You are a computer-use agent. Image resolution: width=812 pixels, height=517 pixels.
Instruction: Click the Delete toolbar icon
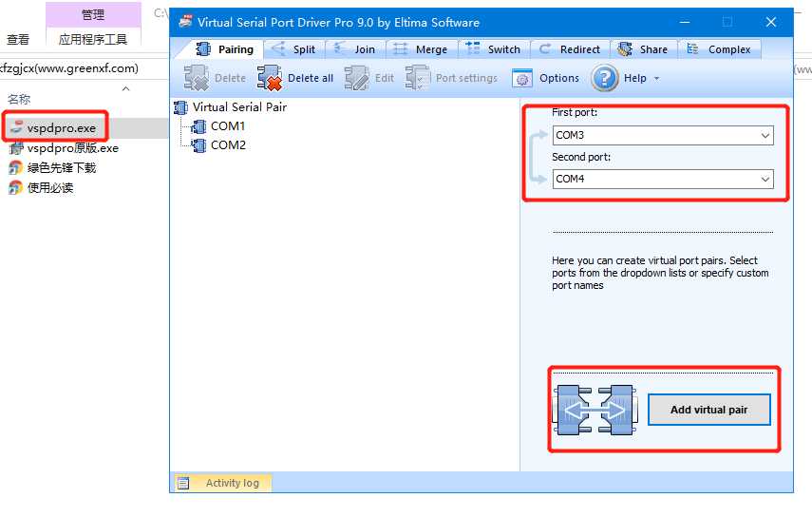tap(197, 78)
